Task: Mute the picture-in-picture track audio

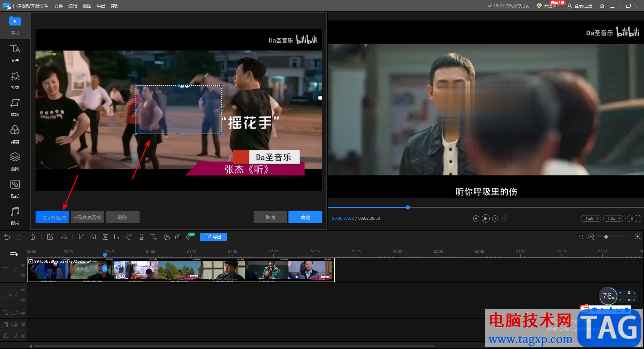Action: pyautogui.click(x=23, y=300)
